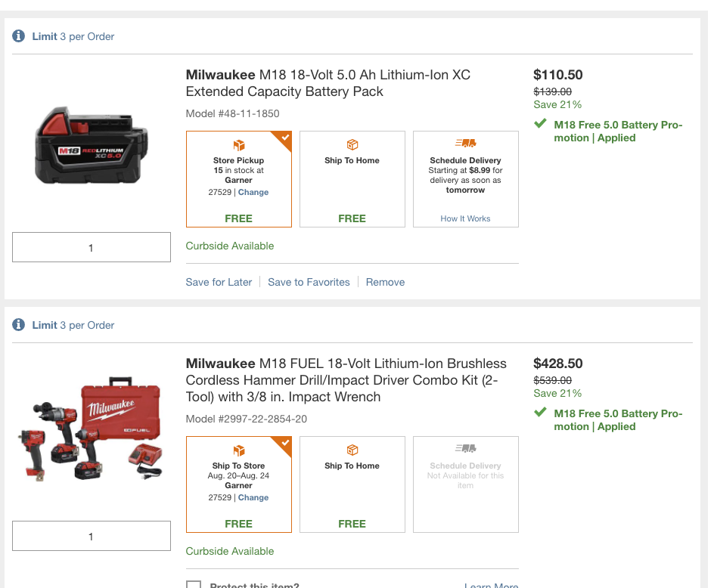Click the Ship To Store icon for combo kit

pos(239,450)
